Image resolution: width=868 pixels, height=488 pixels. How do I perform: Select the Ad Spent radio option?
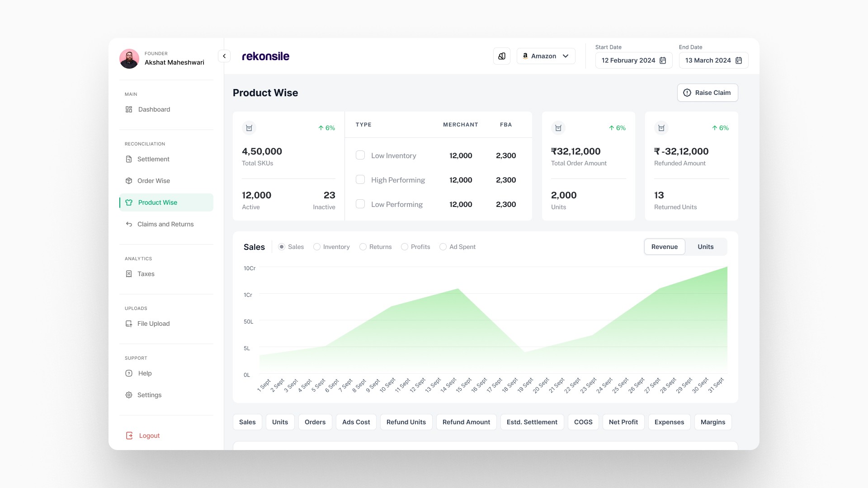click(x=443, y=247)
